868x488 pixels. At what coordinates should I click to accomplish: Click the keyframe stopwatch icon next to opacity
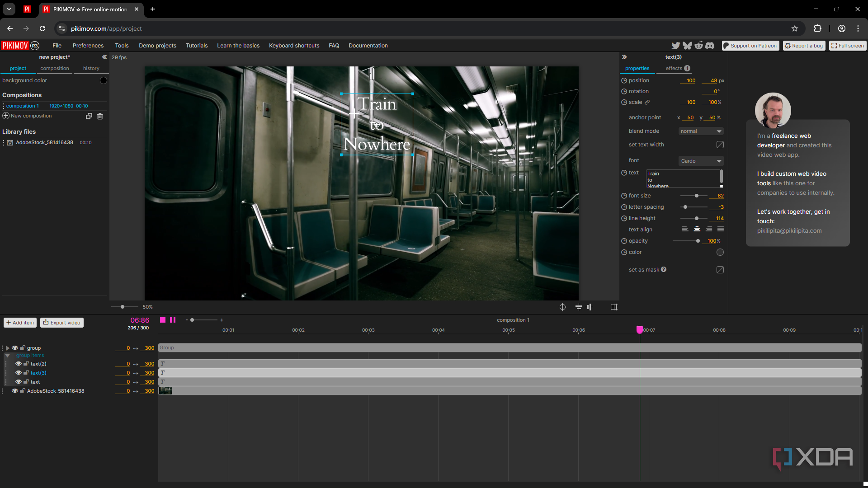[624, 241]
